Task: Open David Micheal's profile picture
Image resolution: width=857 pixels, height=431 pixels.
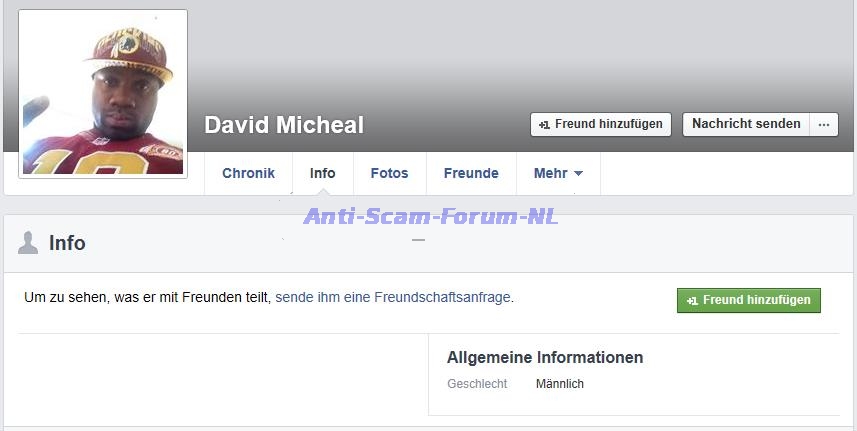Action: (x=103, y=93)
